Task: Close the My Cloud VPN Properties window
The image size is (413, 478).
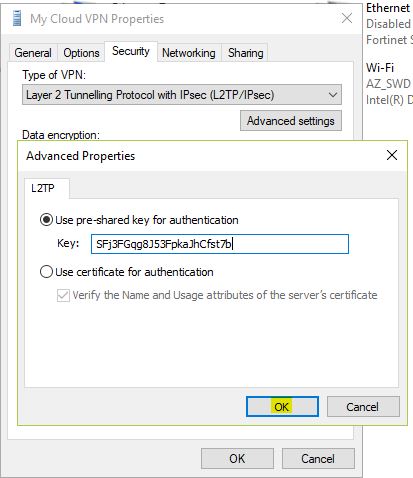Action: (347, 18)
